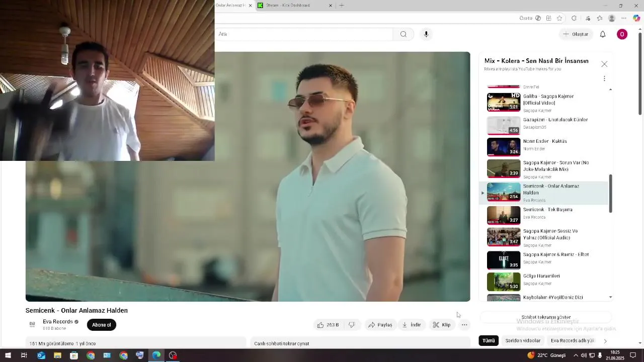Close the Kick Dashboard tab
Screen dimensions: 644x362
(x=331, y=6)
